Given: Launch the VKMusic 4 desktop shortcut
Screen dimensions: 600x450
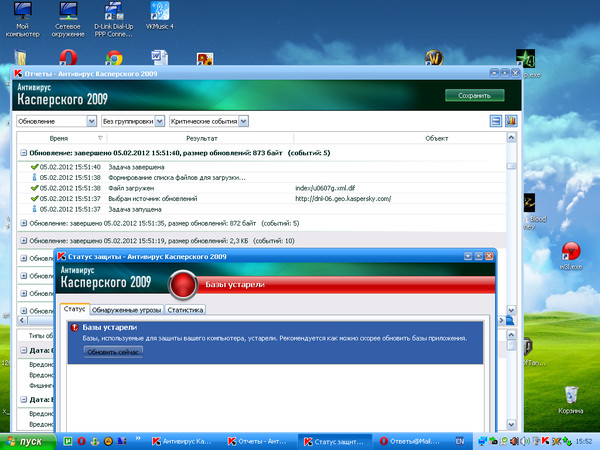Looking at the screenshot, I should (x=160, y=16).
